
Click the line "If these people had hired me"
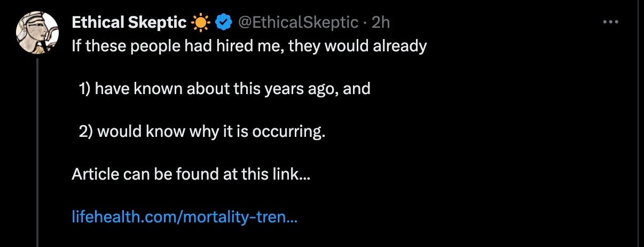(249, 46)
